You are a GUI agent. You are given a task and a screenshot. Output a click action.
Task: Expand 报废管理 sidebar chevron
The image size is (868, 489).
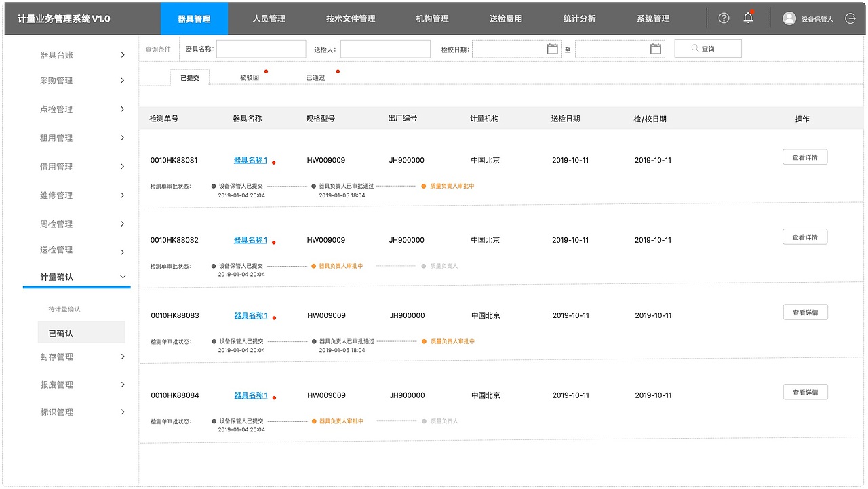(123, 385)
